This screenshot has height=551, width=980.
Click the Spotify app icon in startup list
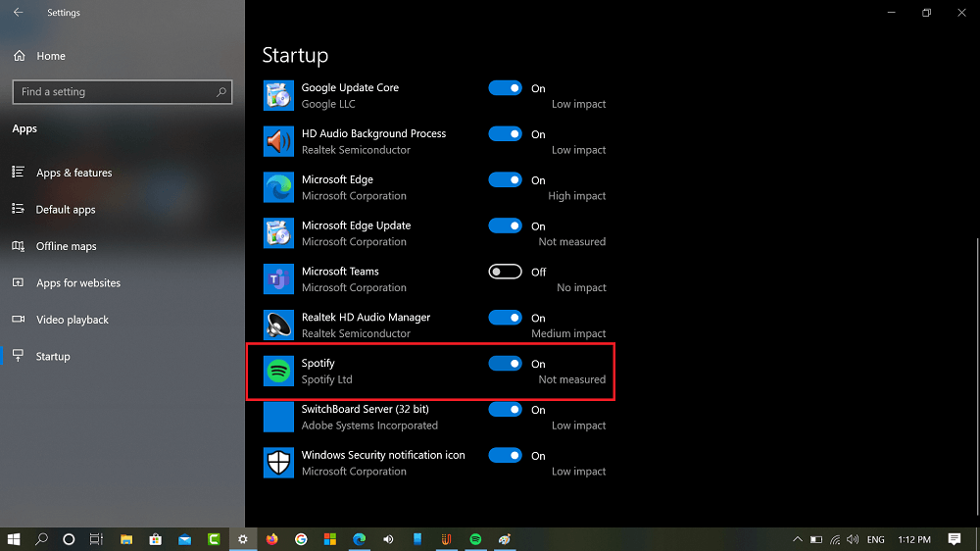pyautogui.click(x=278, y=371)
